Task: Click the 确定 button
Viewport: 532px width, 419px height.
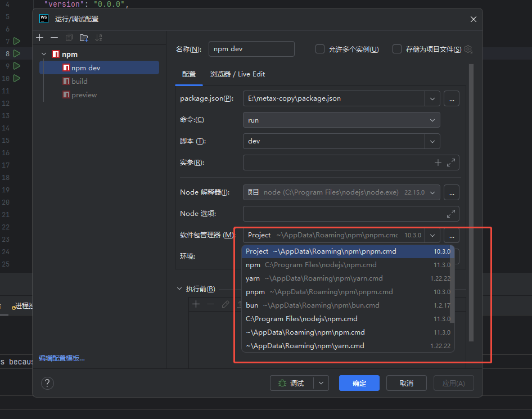Action: tap(359, 384)
